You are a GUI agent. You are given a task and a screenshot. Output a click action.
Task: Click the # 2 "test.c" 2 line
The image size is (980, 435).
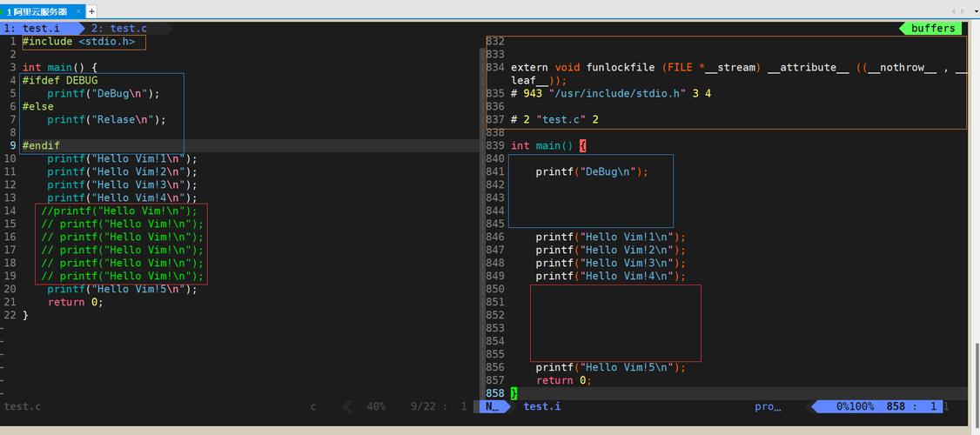tap(555, 119)
